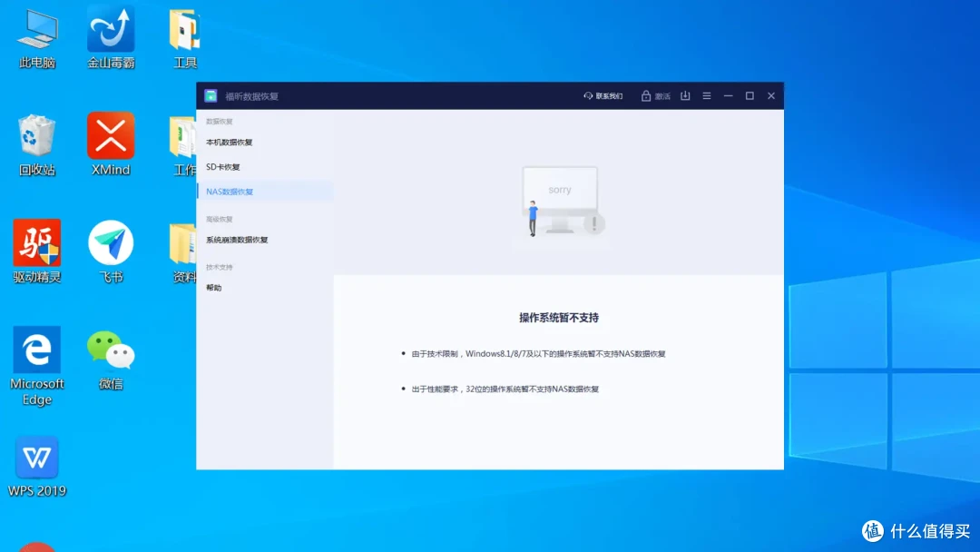Click the 激活 lock button
The height and width of the screenshot is (552, 980).
(x=655, y=95)
